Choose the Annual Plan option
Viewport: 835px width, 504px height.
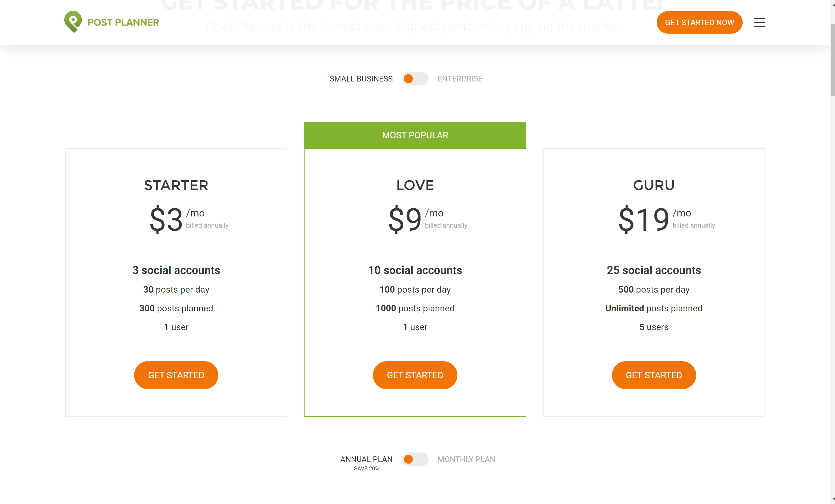[x=366, y=459]
